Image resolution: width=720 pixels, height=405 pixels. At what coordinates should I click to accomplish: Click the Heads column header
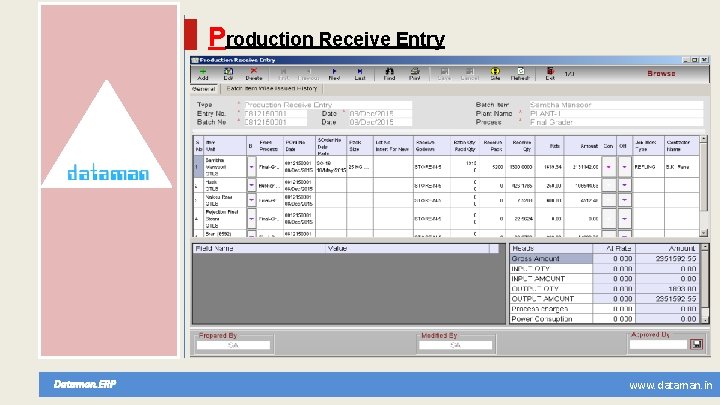[551, 248]
